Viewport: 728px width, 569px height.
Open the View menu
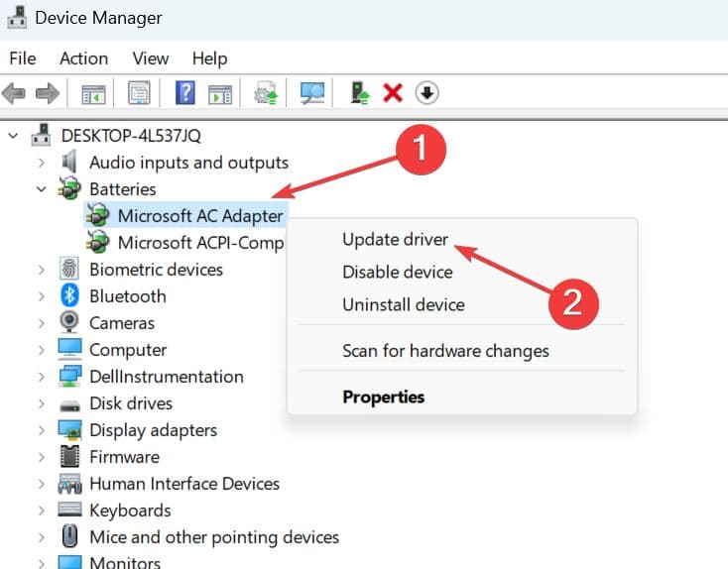[x=151, y=58]
